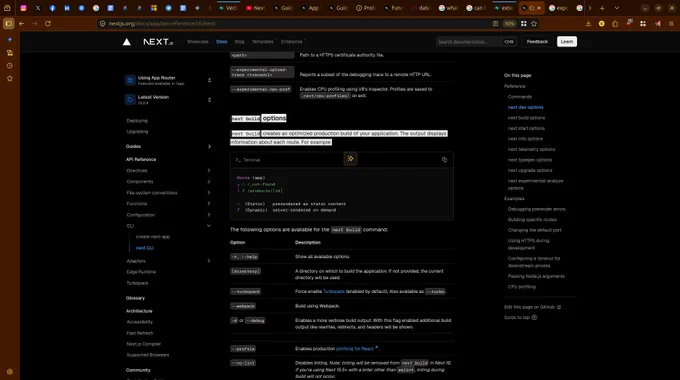Open a new browser tab

(x=602, y=8)
